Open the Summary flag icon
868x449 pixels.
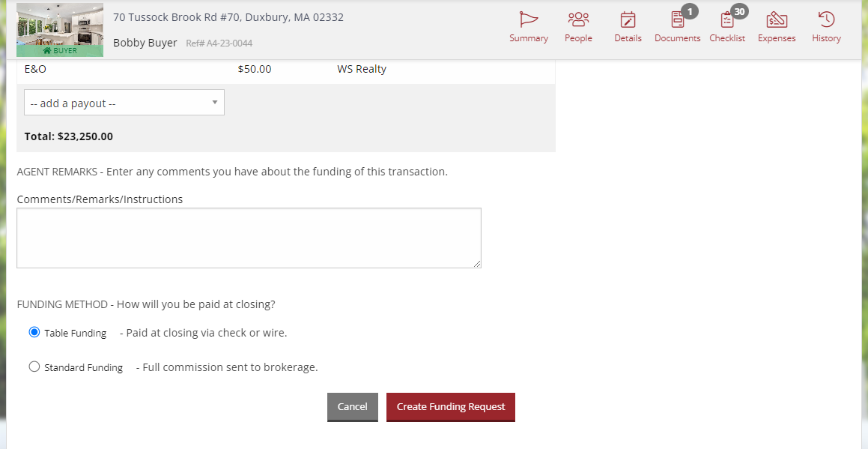pos(528,26)
